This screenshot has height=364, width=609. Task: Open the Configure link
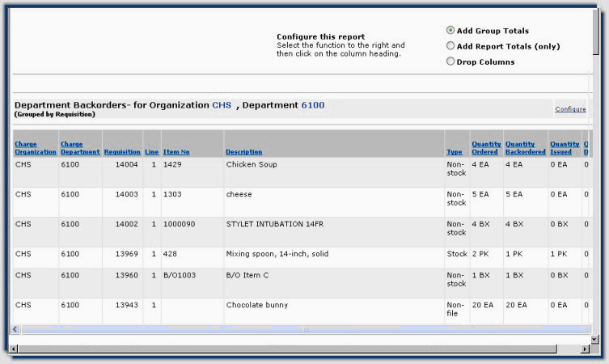pos(570,109)
